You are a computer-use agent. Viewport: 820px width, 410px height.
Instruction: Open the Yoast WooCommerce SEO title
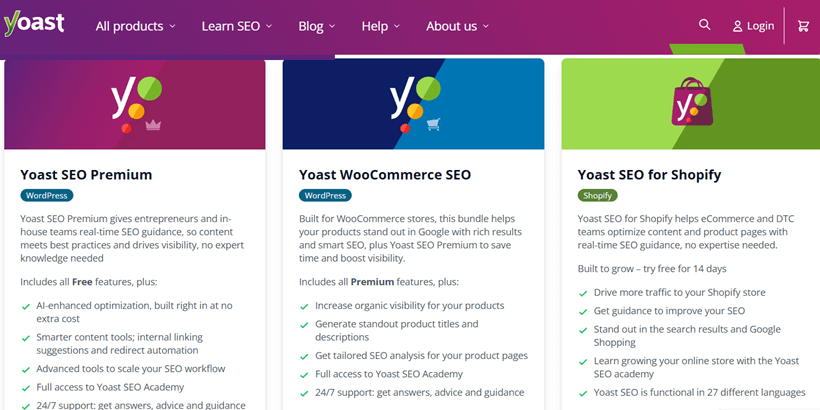385,175
